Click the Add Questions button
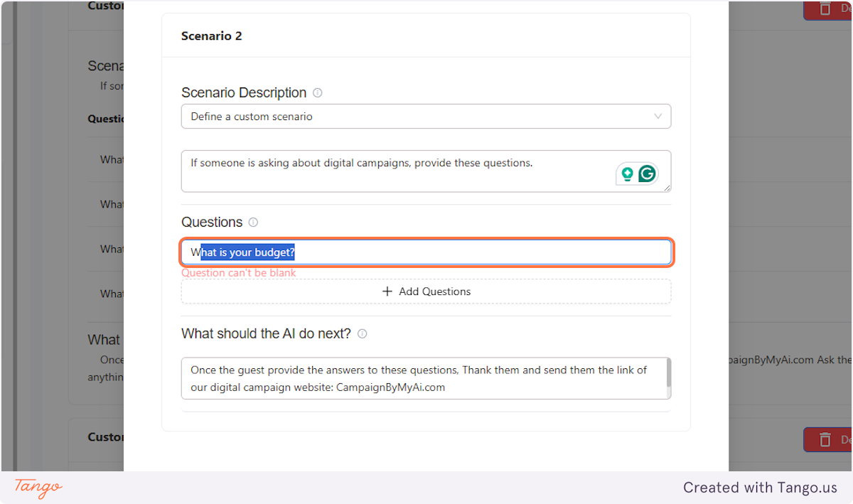 pyautogui.click(x=426, y=291)
